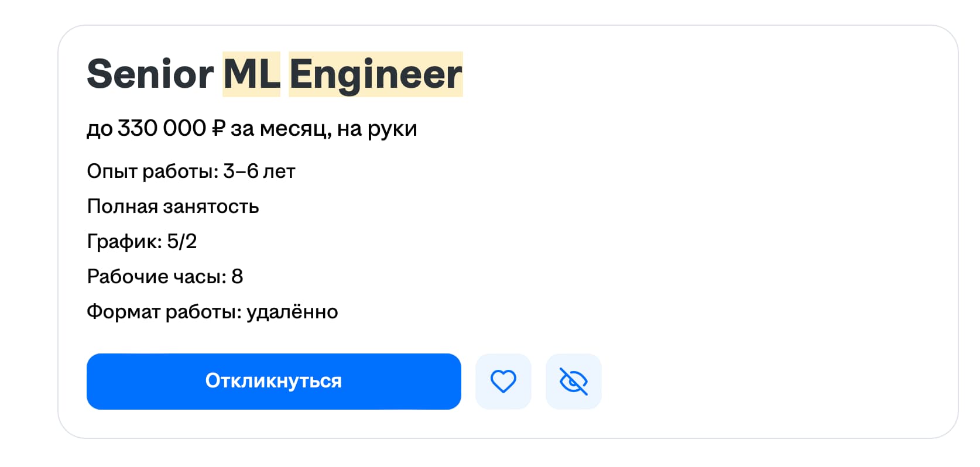The height and width of the screenshot is (467, 980).
Task: Open the Senior ML Engineer vacancy title
Action: (275, 74)
